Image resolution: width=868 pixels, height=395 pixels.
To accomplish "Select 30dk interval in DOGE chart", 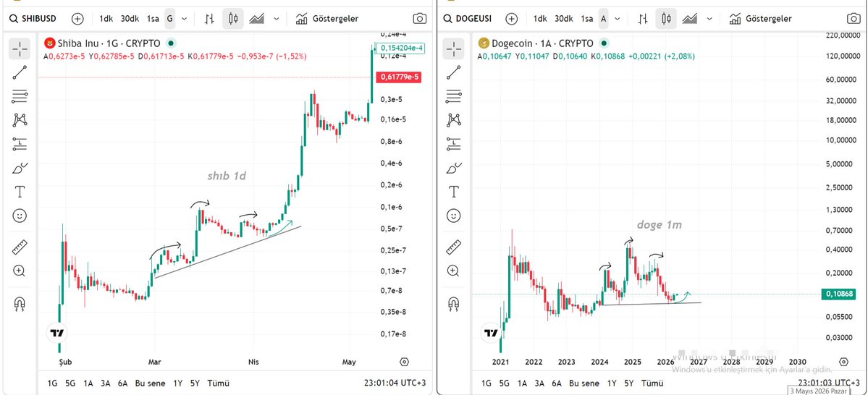I will coord(563,19).
